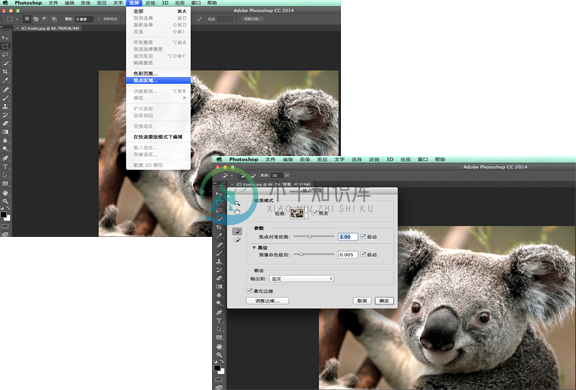
Task: Select Clone Stamp tool in first window
Action: pos(5,106)
